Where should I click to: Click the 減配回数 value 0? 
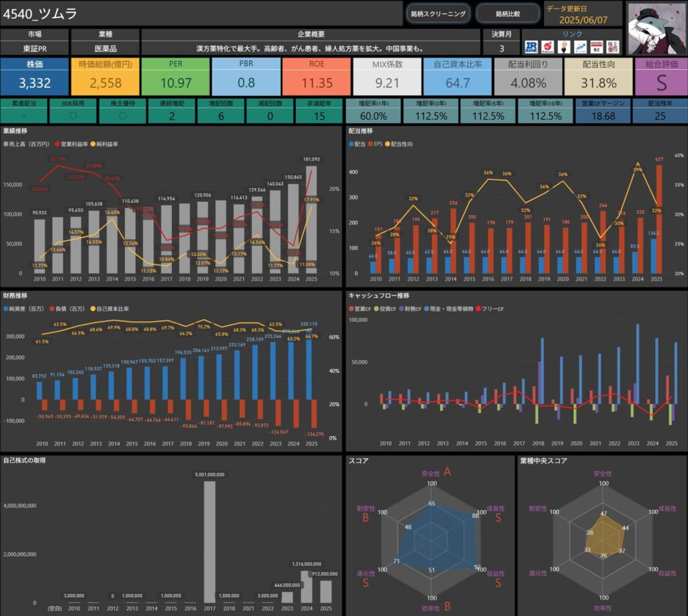pyautogui.click(x=270, y=116)
